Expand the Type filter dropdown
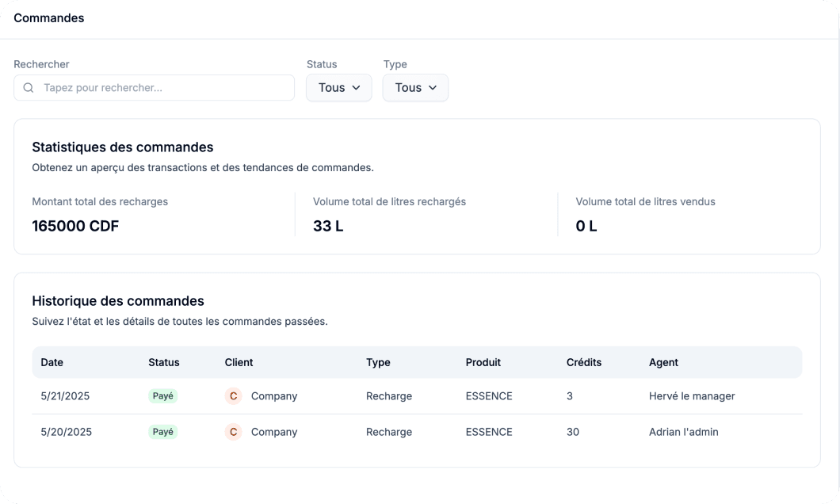The image size is (840, 504). point(415,88)
